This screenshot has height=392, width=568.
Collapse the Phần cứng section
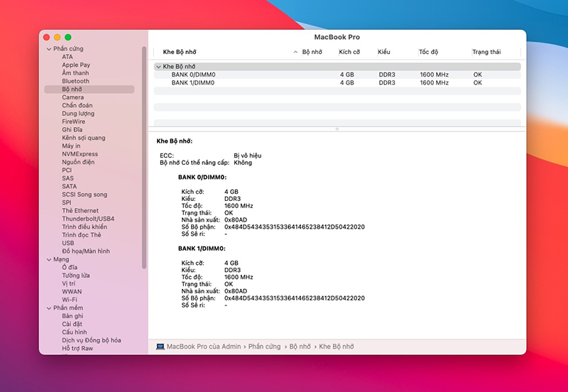[49, 49]
